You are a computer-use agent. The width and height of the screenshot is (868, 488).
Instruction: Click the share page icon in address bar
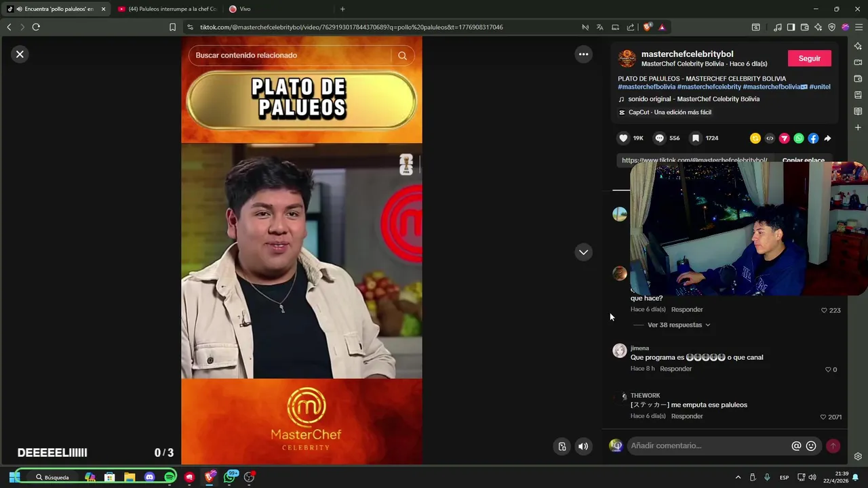(x=631, y=27)
